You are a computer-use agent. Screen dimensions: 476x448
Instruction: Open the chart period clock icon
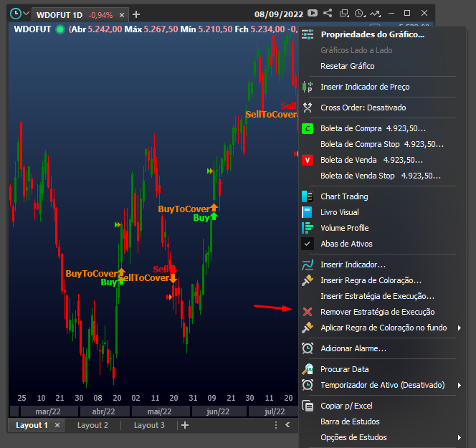pyautogui.click(x=16, y=14)
